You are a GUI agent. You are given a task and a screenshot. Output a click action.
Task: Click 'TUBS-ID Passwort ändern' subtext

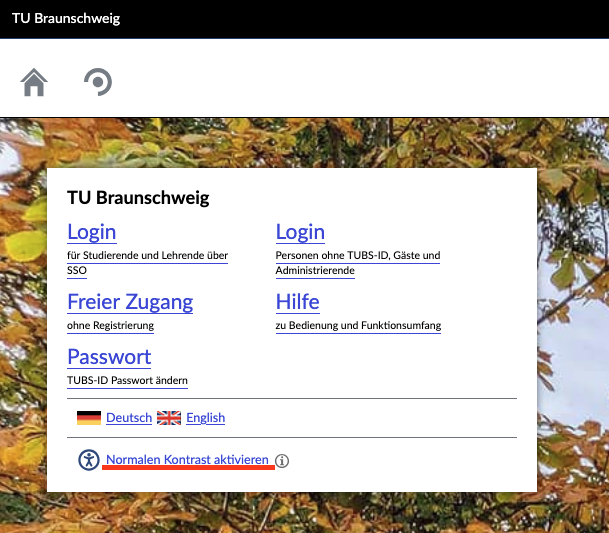click(x=127, y=381)
